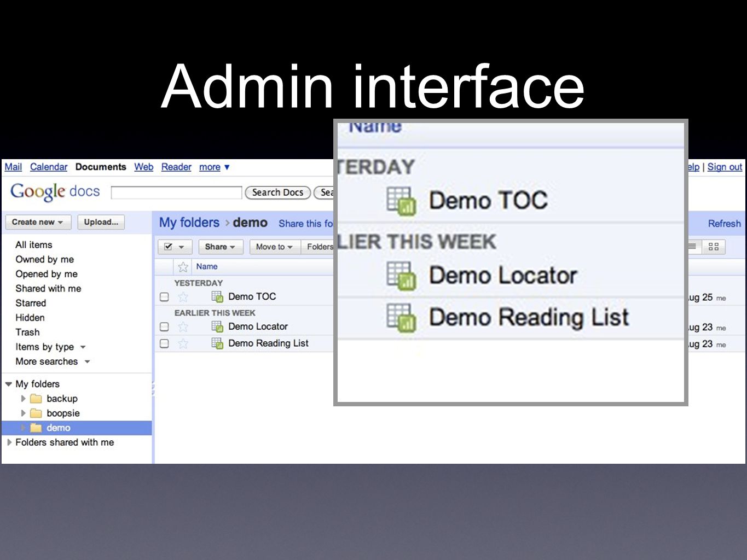Image resolution: width=747 pixels, height=560 pixels.
Task: Click the Search Docs button
Action: coord(278,192)
